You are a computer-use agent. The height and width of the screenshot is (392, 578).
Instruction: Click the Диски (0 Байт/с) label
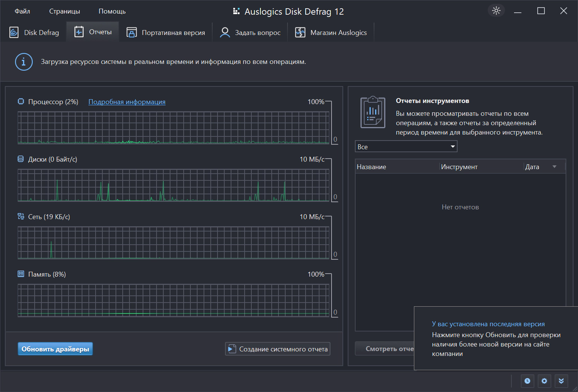click(53, 159)
